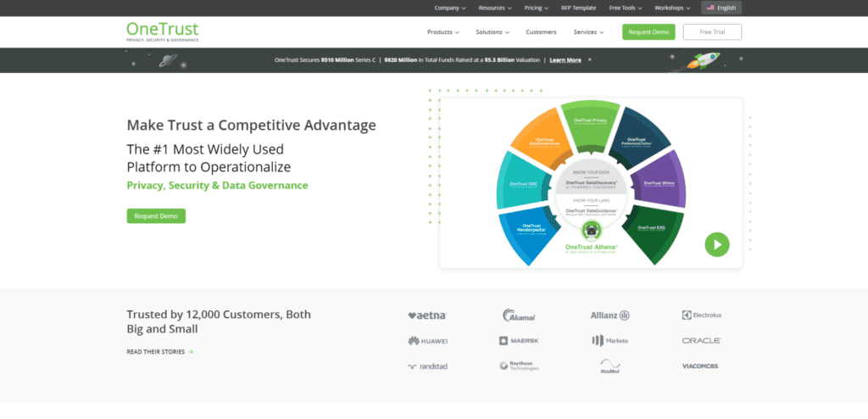Image resolution: width=868 pixels, height=419 pixels.
Task: Select the OneTrust PreferenceChoice segment
Action: (639, 138)
